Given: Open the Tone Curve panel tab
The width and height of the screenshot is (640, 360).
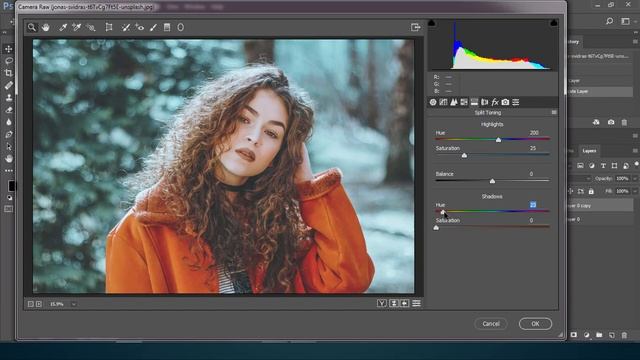Looking at the screenshot, I should 443,102.
